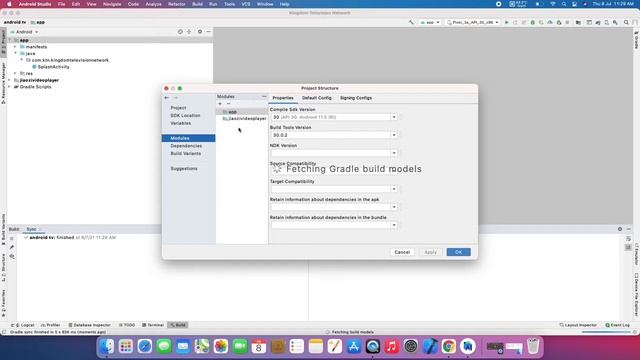The image size is (640, 360).
Task: Switch to Signing Configs tab
Action: pos(356,98)
